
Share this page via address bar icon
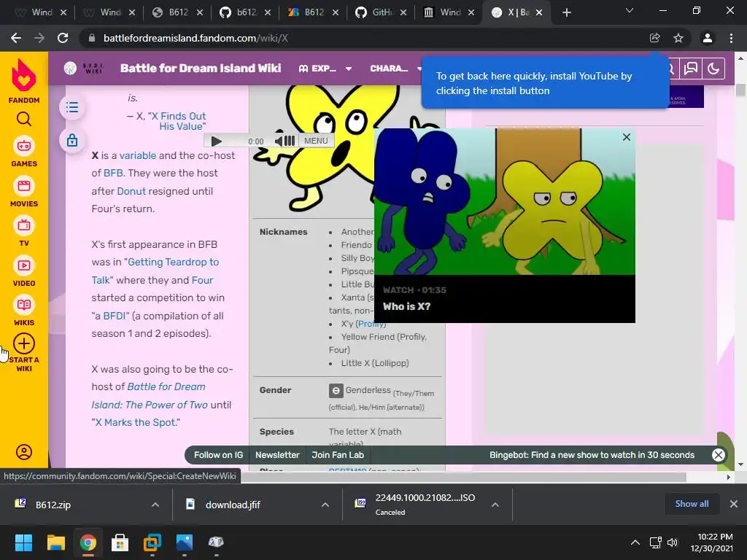coord(654,38)
